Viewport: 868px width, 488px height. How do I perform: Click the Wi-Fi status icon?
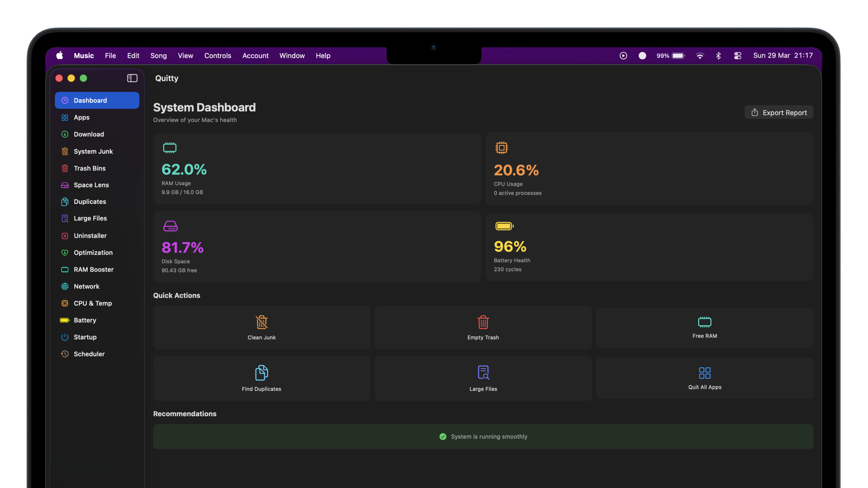(x=700, y=56)
